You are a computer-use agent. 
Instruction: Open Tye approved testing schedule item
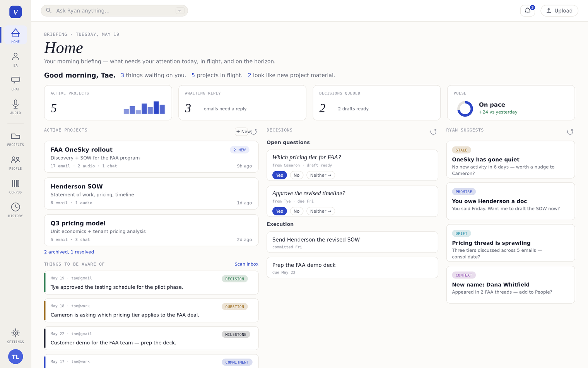[151, 283]
